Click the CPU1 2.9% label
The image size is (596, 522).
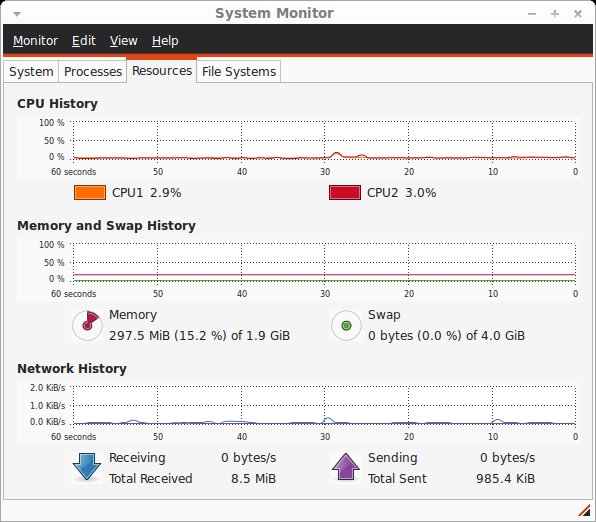146,193
